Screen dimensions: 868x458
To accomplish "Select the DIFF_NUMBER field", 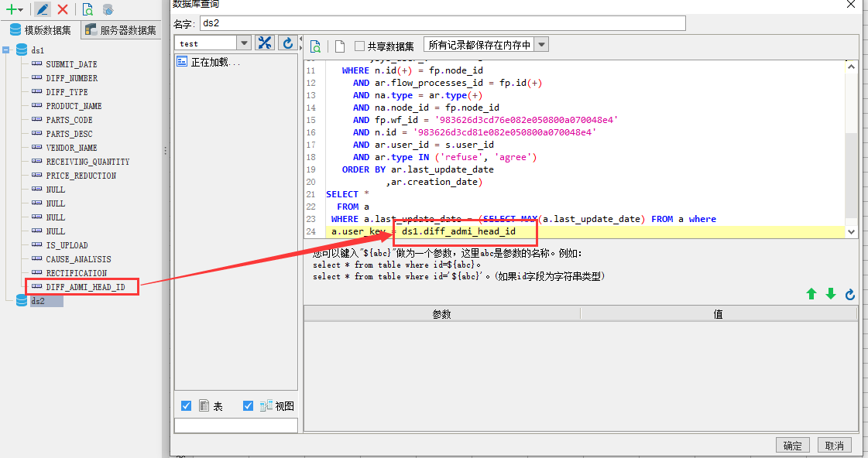I will 72,78.
